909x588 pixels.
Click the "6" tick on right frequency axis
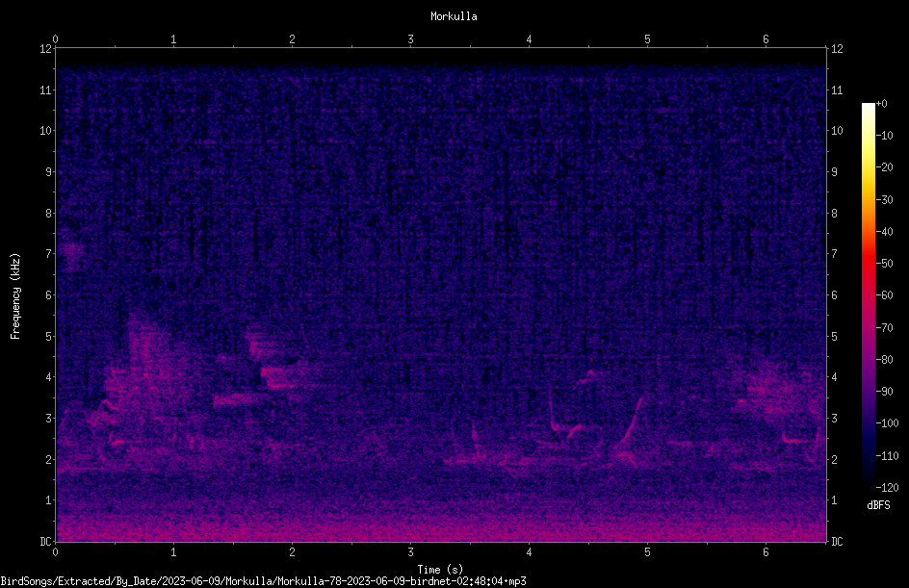point(834,294)
